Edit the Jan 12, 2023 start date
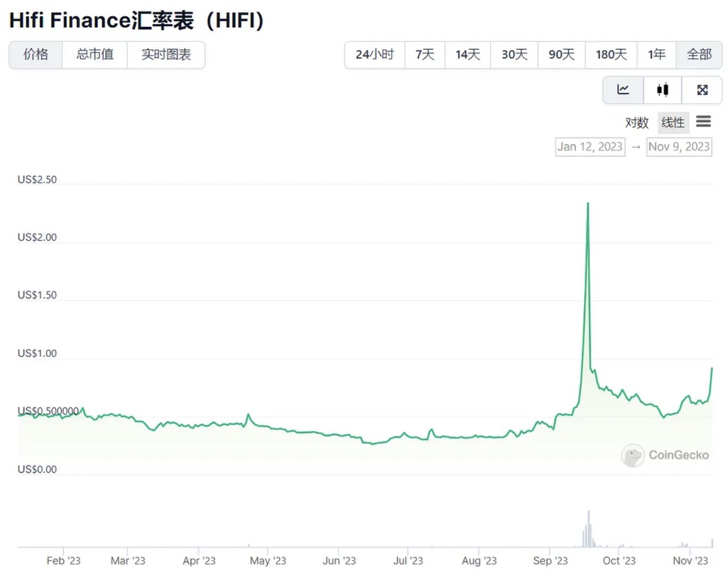This screenshot has height=580, width=728. [590, 147]
